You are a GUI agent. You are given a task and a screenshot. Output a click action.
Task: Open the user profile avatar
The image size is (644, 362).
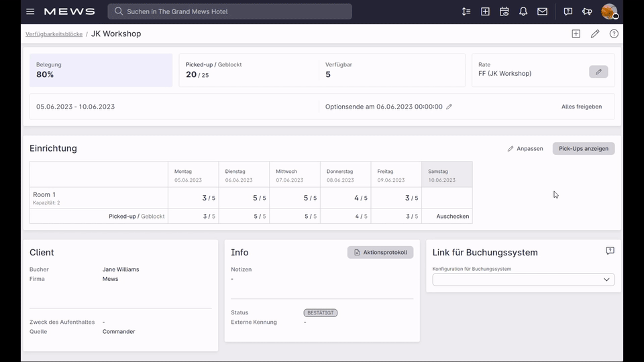click(609, 11)
